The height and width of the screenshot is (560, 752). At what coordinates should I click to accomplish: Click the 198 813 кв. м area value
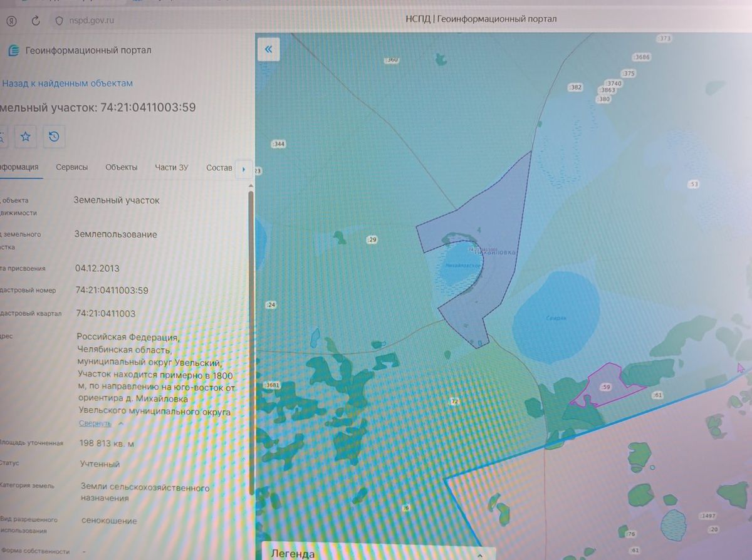pyautogui.click(x=107, y=443)
